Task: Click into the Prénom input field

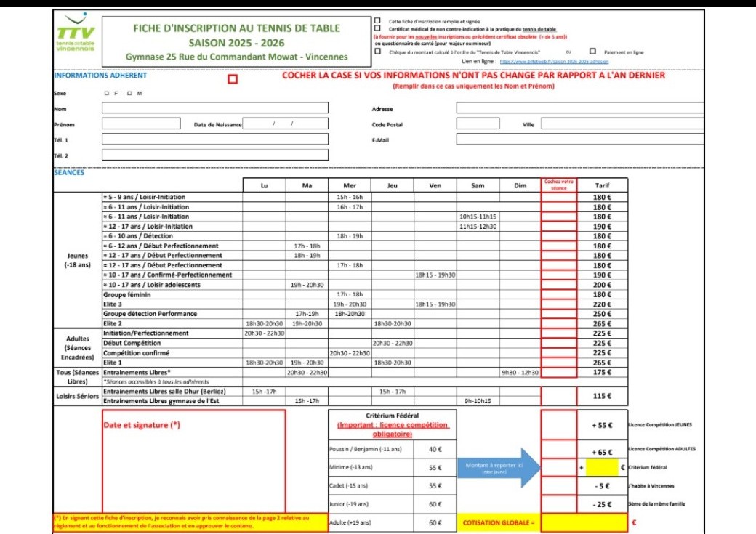Action: click(x=141, y=124)
